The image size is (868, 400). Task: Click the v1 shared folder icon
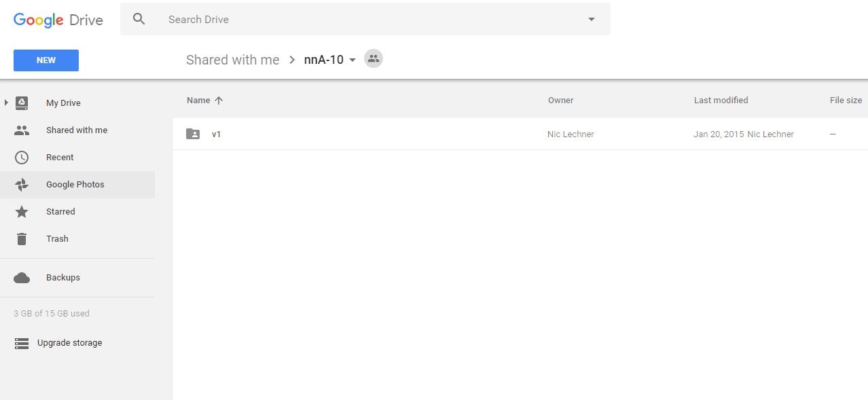pos(193,134)
